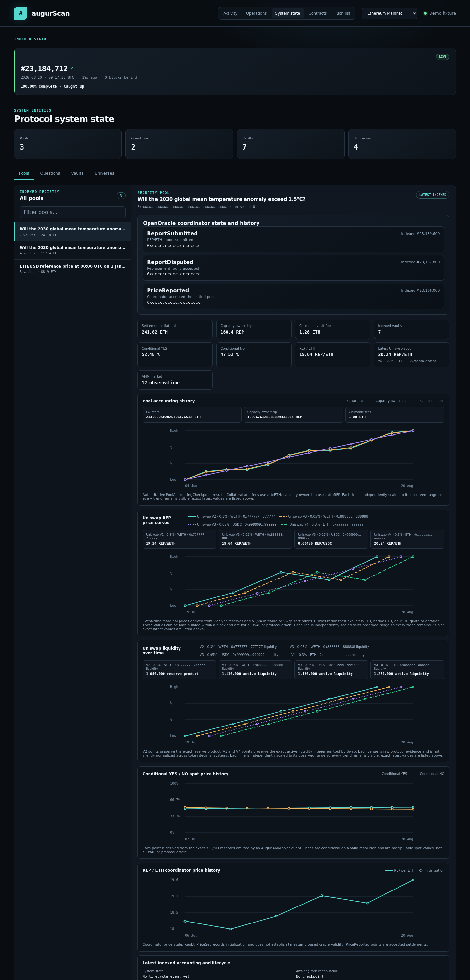Select the pool with 7 vaults · 241.8 ETH
The image size is (470, 980).
[73, 232]
